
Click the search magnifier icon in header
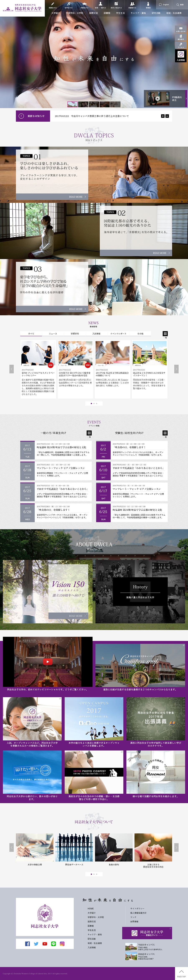[178, 5]
